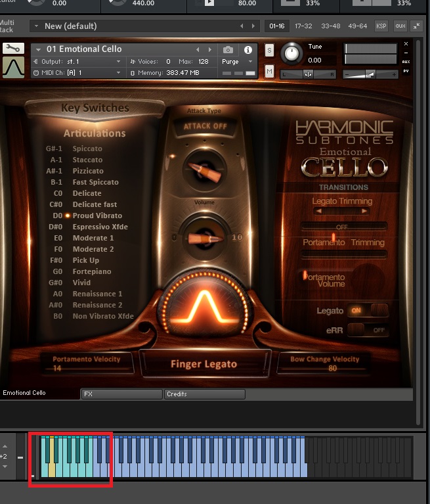Click the instrument waveform thumbnail icon

[x=14, y=67]
